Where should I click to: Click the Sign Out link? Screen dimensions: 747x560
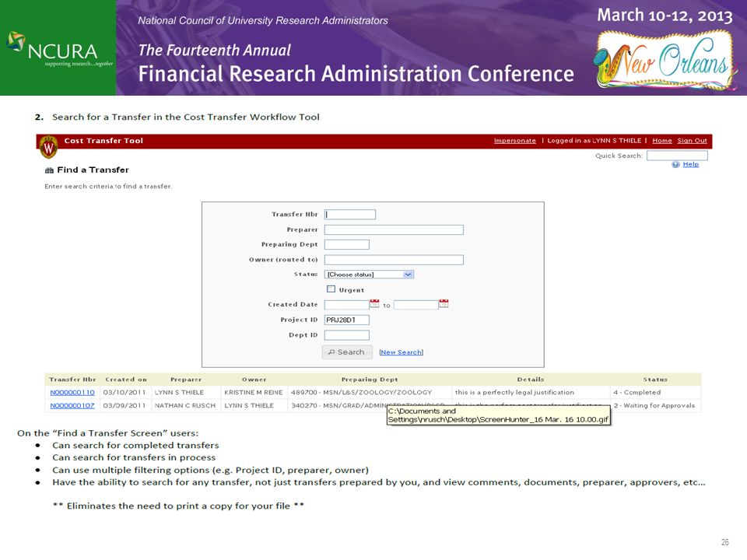[x=692, y=141]
